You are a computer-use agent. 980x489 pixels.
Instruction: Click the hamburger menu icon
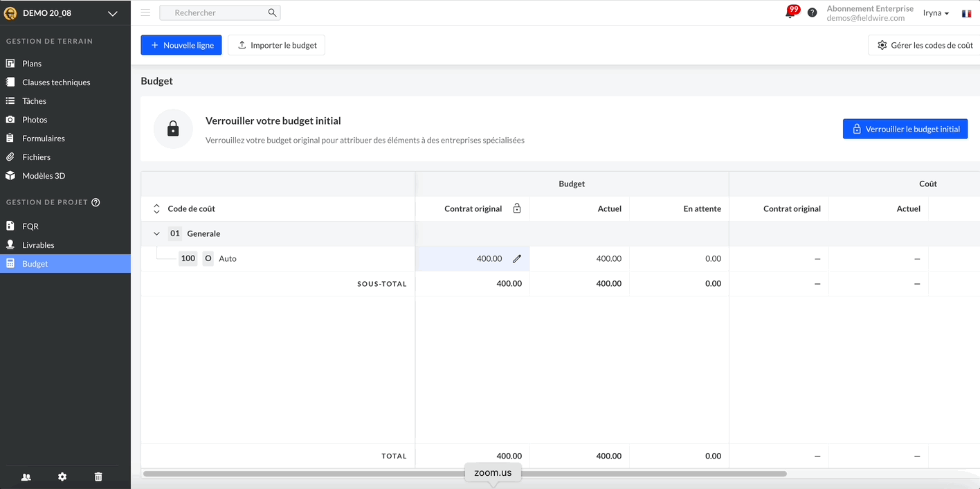[145, 12]
